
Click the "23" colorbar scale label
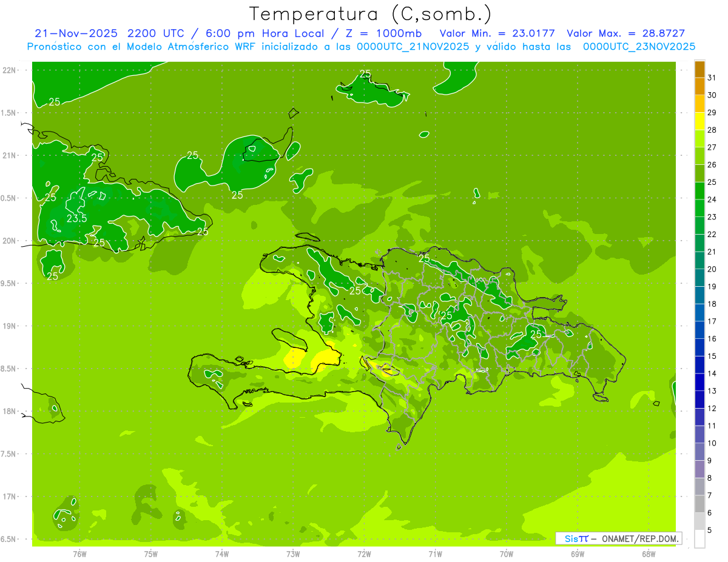pyautogui.click(x=712, y=217)
